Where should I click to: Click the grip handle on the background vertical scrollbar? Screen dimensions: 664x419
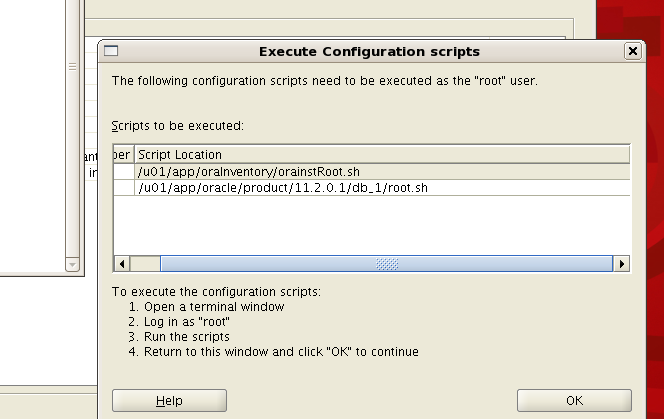coord(72,67)
